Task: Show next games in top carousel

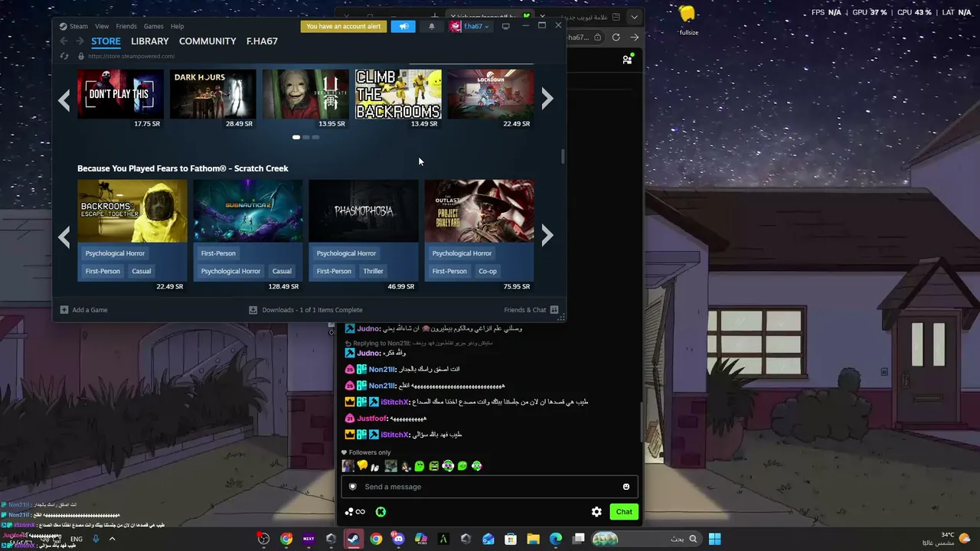Action: coord(547,99)
